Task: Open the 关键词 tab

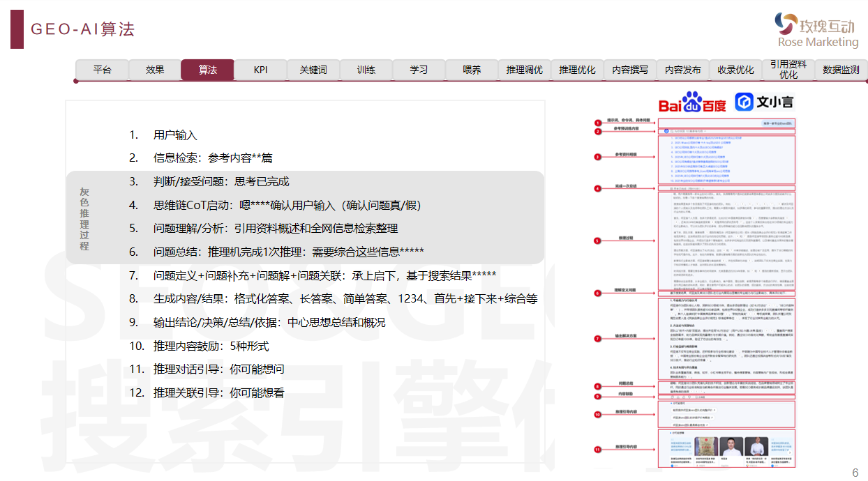Action: pos(313,70)
